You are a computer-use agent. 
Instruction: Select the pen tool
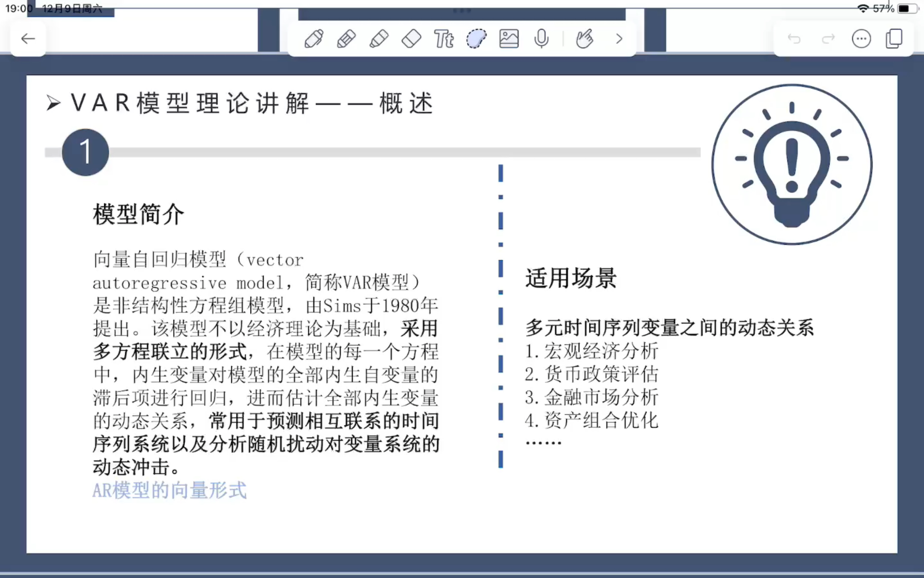click(x=314, y=39)
